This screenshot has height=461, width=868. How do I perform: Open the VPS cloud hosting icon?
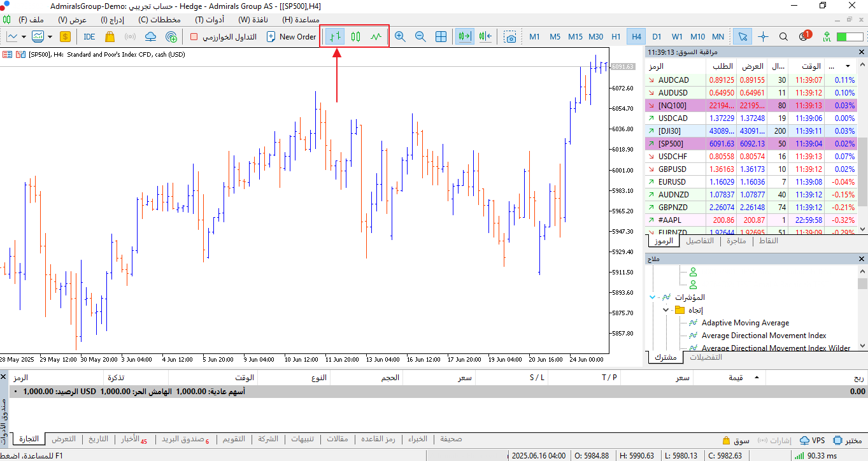tap(150, 36)
